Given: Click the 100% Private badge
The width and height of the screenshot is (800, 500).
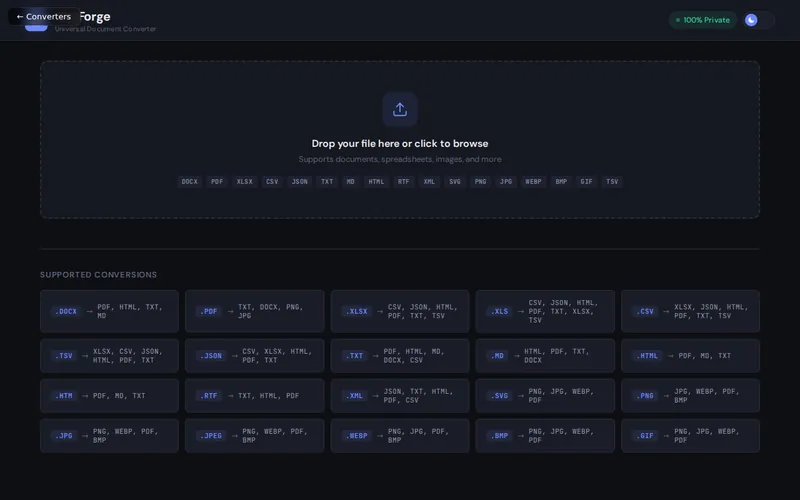Looking at the screenshot, I should point(703,20).
